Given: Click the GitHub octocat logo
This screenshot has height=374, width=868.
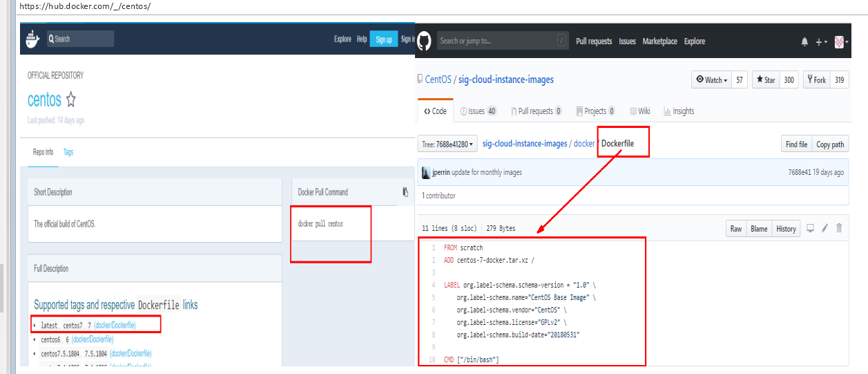Looking at the screenshot, I should tap(424, 41).
